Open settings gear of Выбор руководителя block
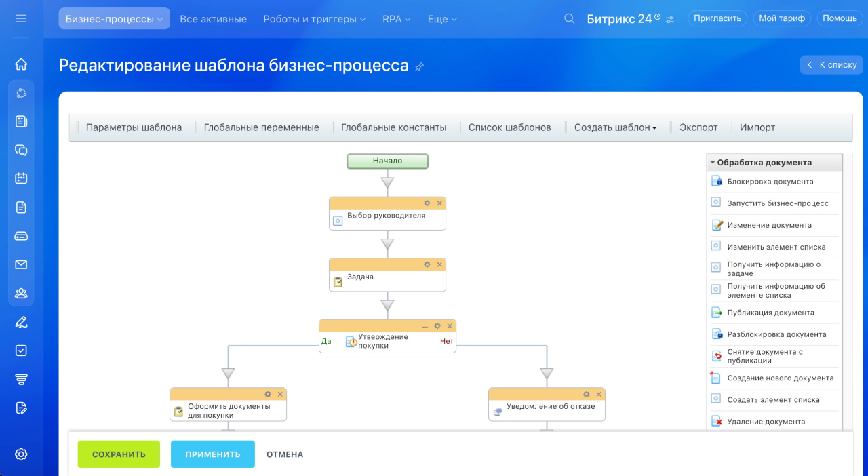Image resolution: width=868 pixels, height=476 pixels. (x=427, y=203)
